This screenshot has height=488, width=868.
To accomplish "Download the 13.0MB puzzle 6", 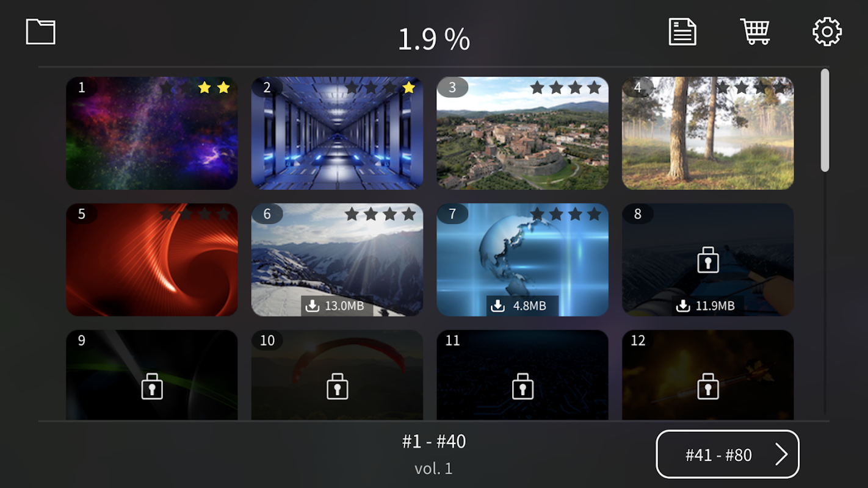I will pos(337,306).
